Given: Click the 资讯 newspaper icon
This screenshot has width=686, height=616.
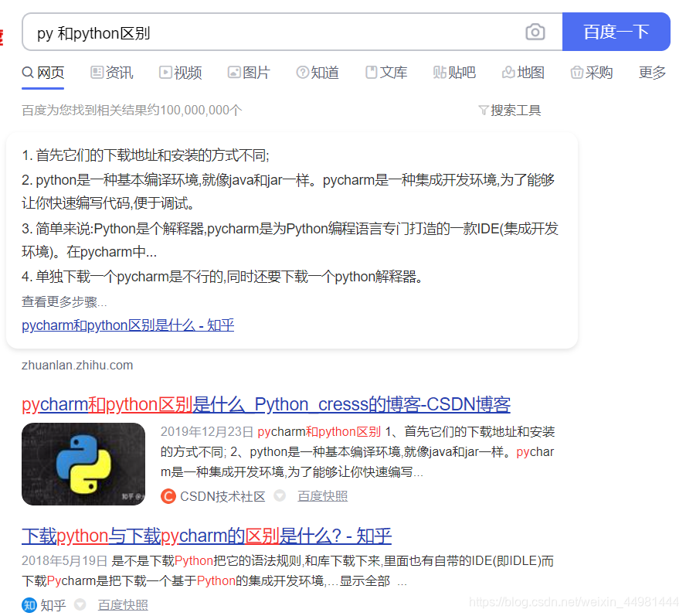Looking at the screenshot, I should coord(97,72).
